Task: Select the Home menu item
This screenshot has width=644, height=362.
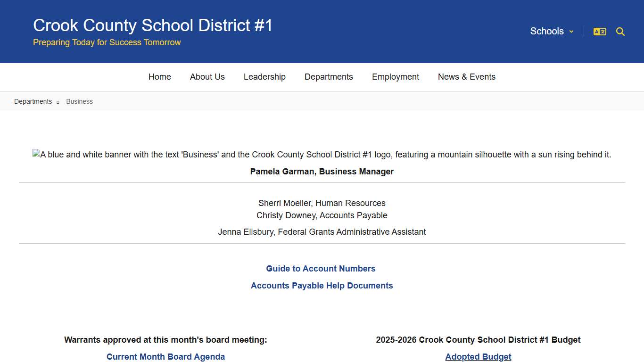Action: 159,77
